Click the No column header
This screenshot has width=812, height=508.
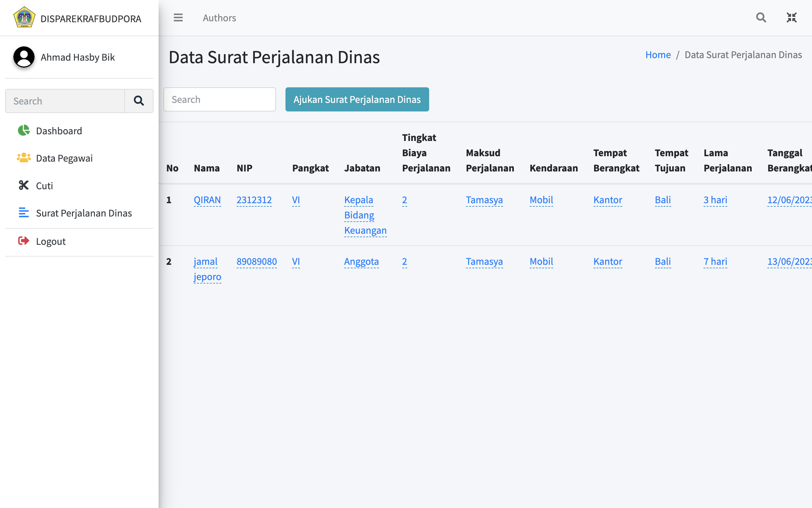tap(172, 168)
